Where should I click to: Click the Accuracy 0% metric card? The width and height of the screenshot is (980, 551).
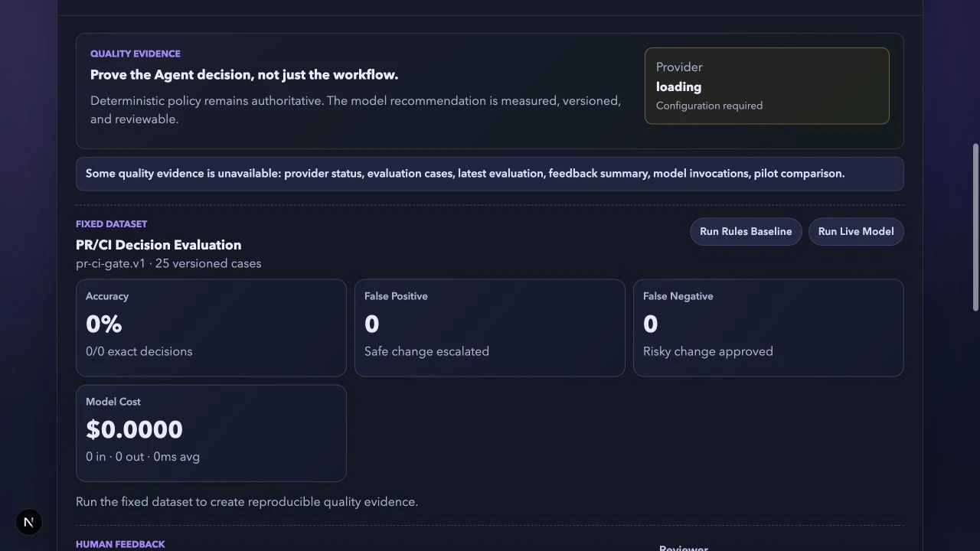pyautogui.click(x=211, y=328)
